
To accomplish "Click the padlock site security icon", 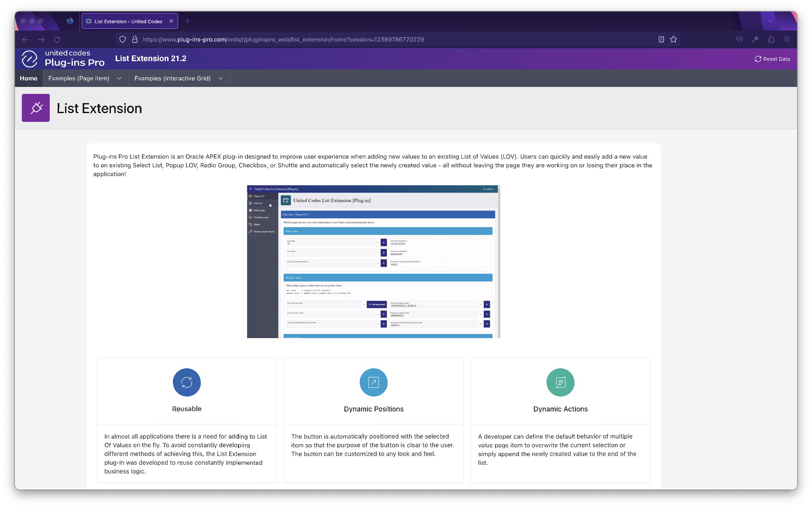I will pos(135,39).
